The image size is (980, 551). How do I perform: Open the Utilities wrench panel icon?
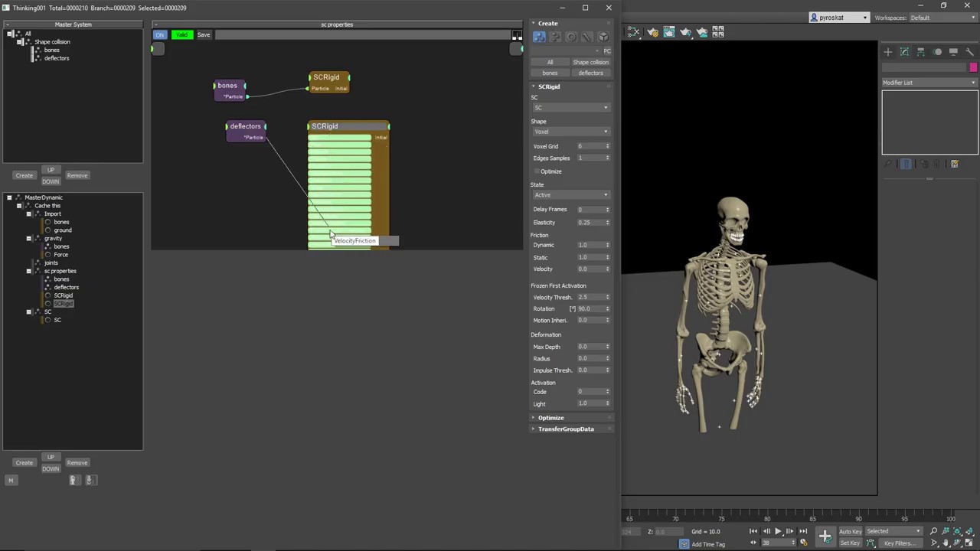point(969,52)
